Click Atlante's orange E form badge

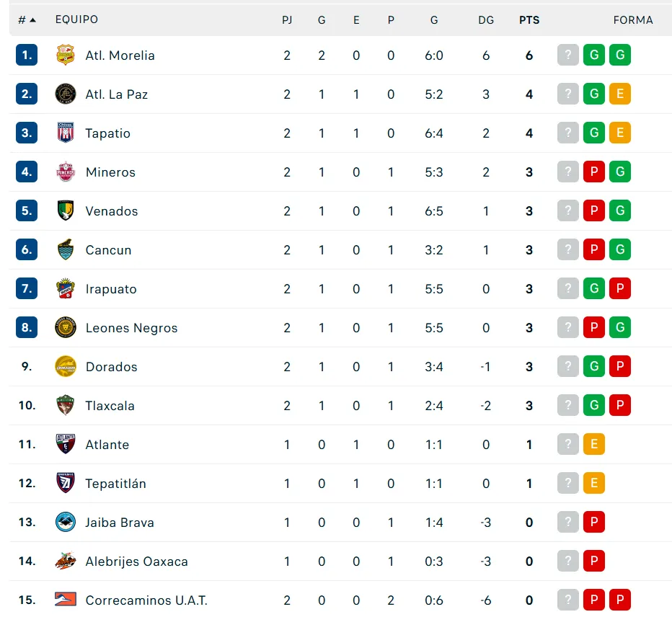coord(593,445)
